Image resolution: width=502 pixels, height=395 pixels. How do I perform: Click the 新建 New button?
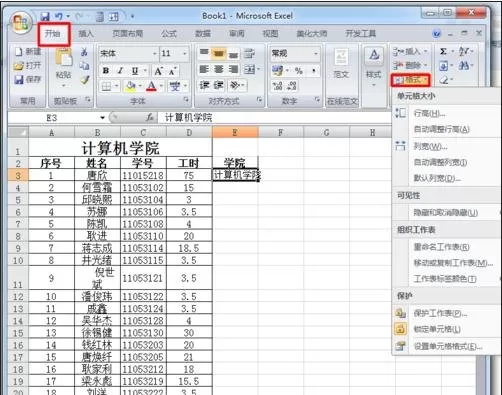28,52
